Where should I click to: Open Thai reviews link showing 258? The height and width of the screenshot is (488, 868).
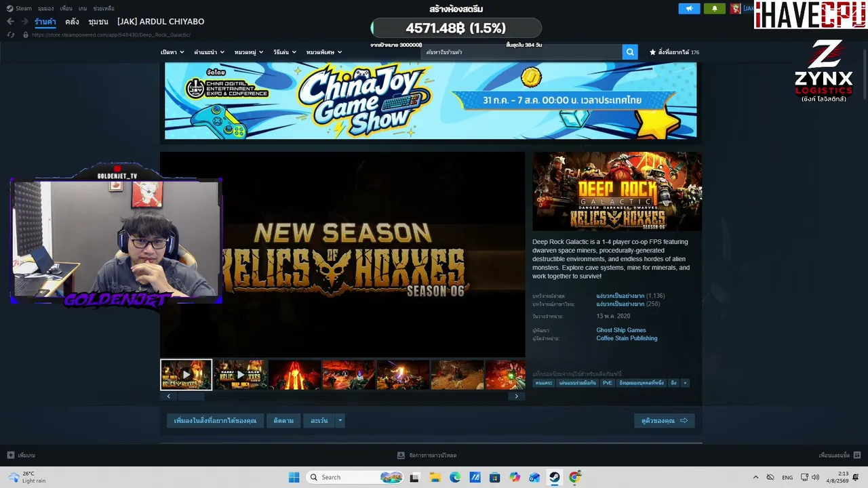[628, 304]
